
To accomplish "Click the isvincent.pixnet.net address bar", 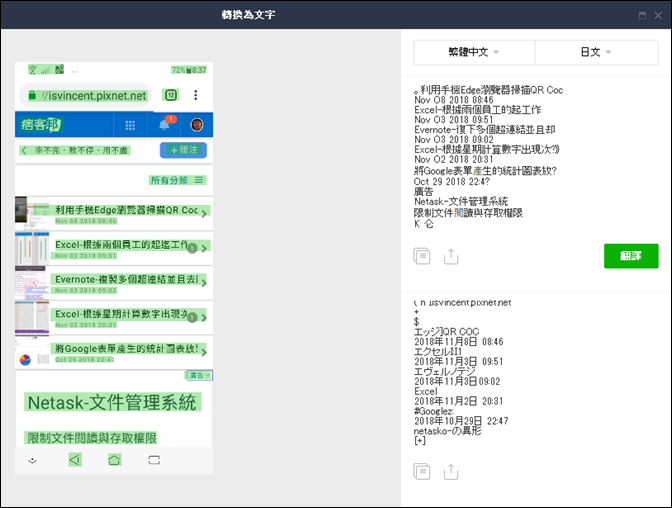I will pyautogui.click(x=86, y=95).
